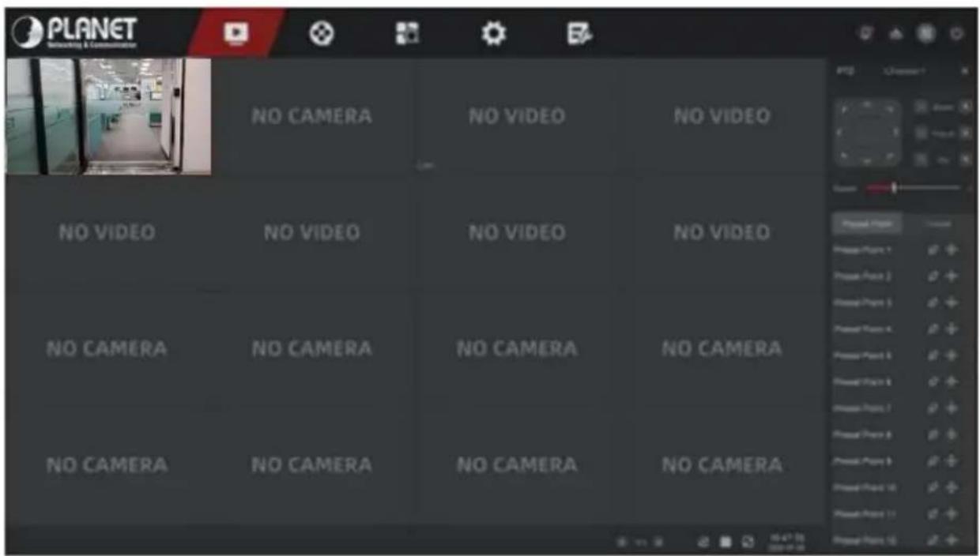Edit Preset Point 2 with pencil icon

pyautogui.click(x=933, y=276)
